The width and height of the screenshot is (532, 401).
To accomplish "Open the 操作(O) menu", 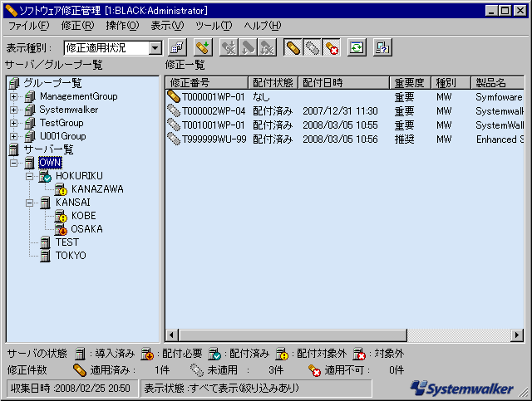I will [x=122, y=26].
